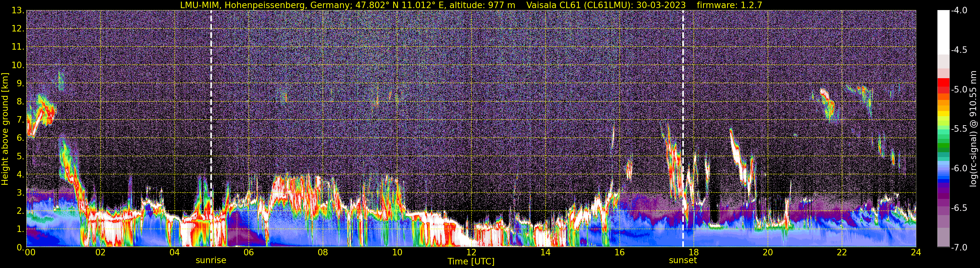Click the y-axis tick label '11.'
Viewport: 980px width, 268px height.
point(18,47)
